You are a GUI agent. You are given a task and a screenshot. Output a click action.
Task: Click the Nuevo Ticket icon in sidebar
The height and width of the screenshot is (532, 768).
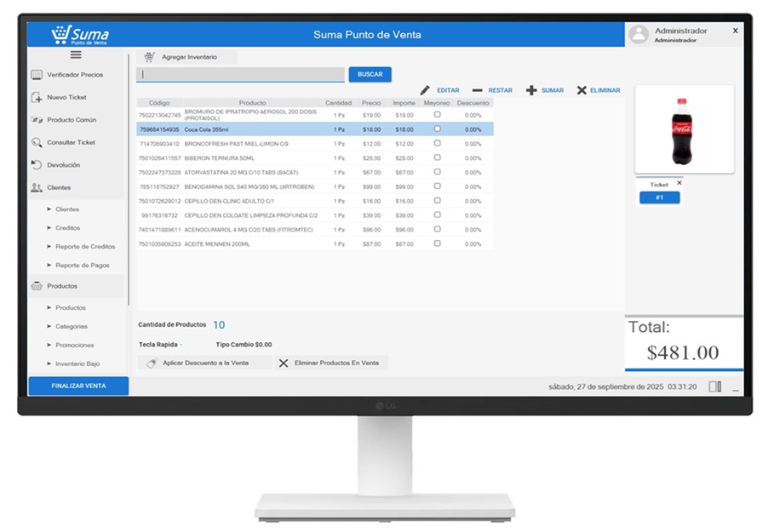click(x=37, y=98)
